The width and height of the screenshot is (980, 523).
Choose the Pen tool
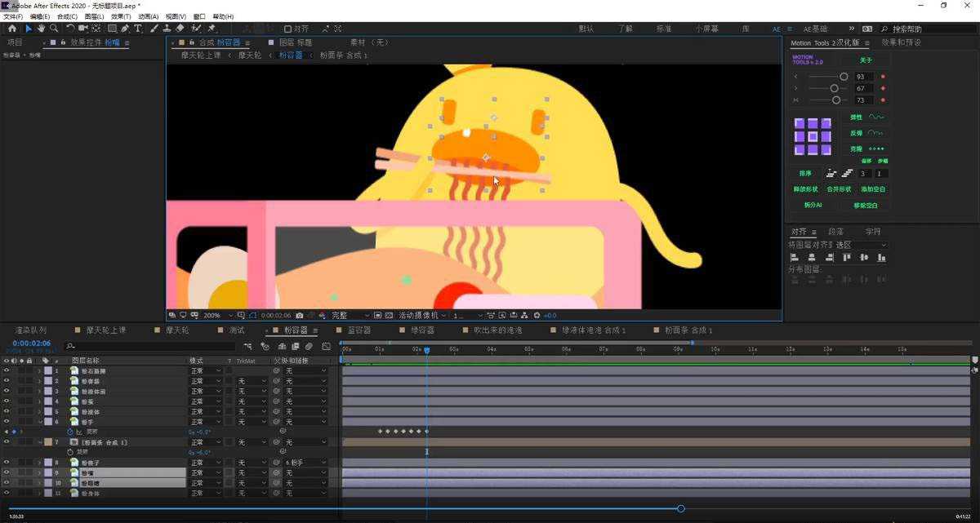tap(124, 29)
